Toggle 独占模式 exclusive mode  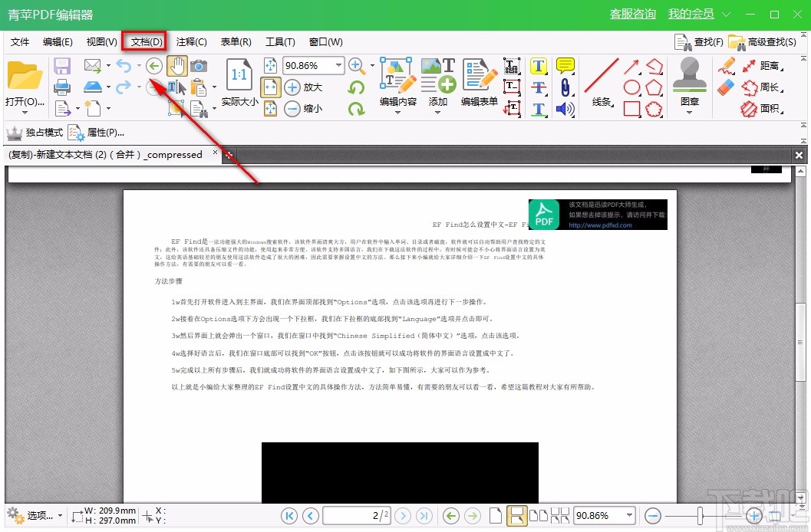click(x=35, y=133)
